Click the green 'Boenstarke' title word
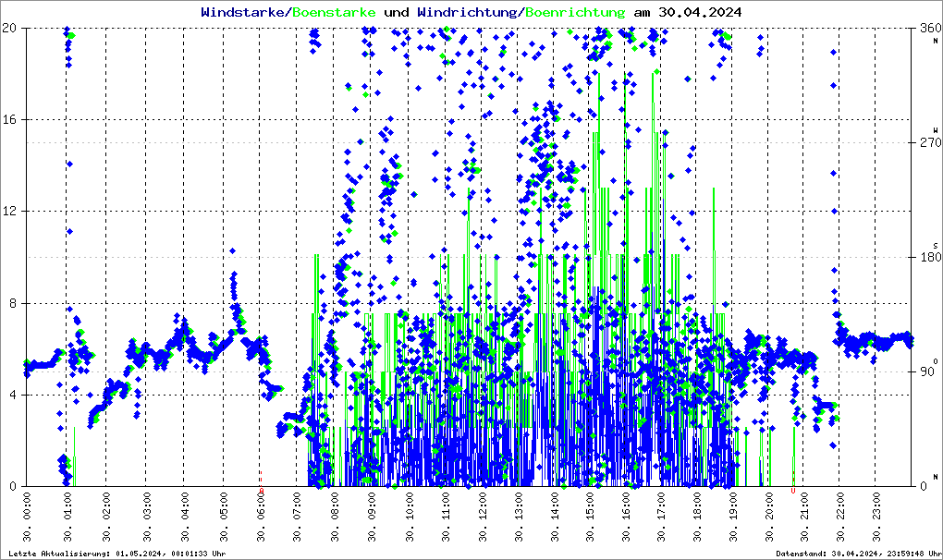The width and height of the screenshot is (943, 560). pos(334,12)
